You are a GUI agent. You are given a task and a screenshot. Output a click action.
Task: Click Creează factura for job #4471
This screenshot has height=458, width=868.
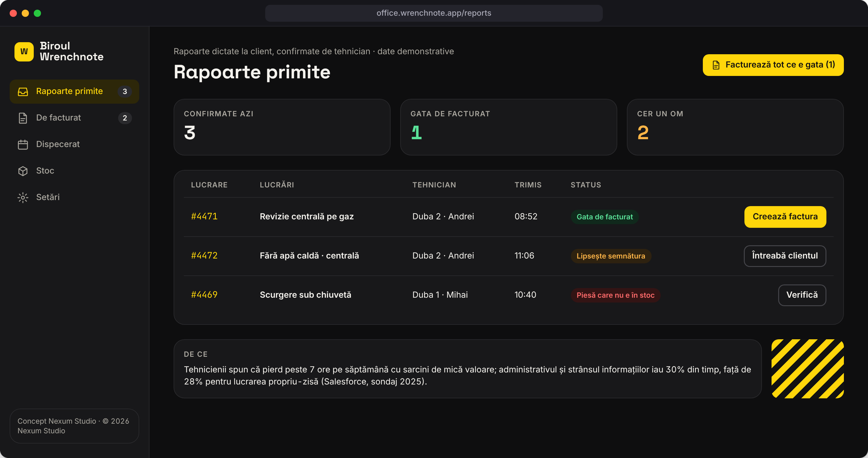coord(785,217)
